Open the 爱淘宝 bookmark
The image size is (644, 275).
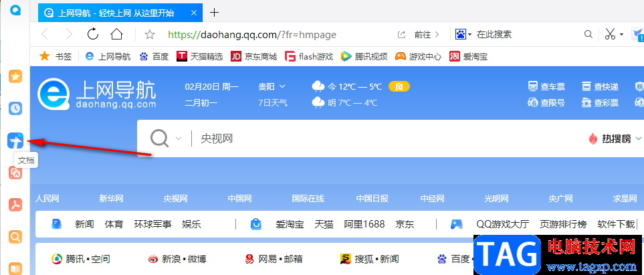pos(468,56)
